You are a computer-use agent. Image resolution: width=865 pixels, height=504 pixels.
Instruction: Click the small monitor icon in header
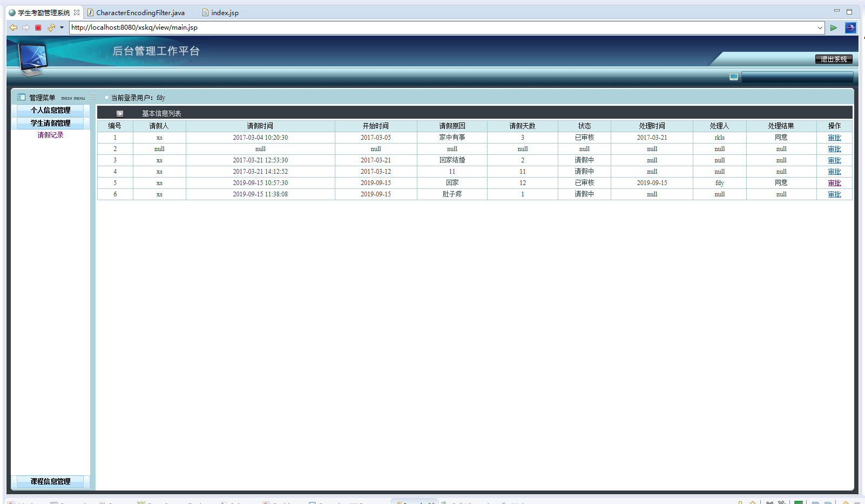pyautogui.click(x=734, y=77)
